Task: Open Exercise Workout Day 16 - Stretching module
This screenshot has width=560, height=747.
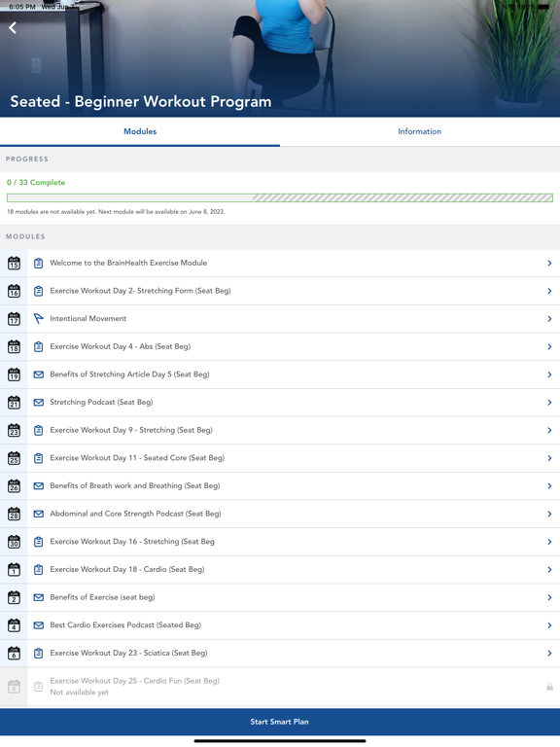Action: [280, 542]
